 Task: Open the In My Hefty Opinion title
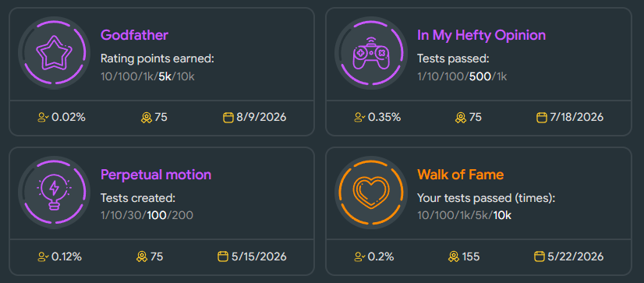pyautogui.click(x=481, y=35)
